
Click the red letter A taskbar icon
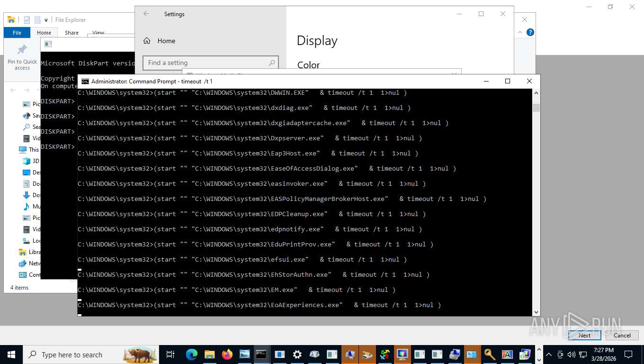[507, 355]
